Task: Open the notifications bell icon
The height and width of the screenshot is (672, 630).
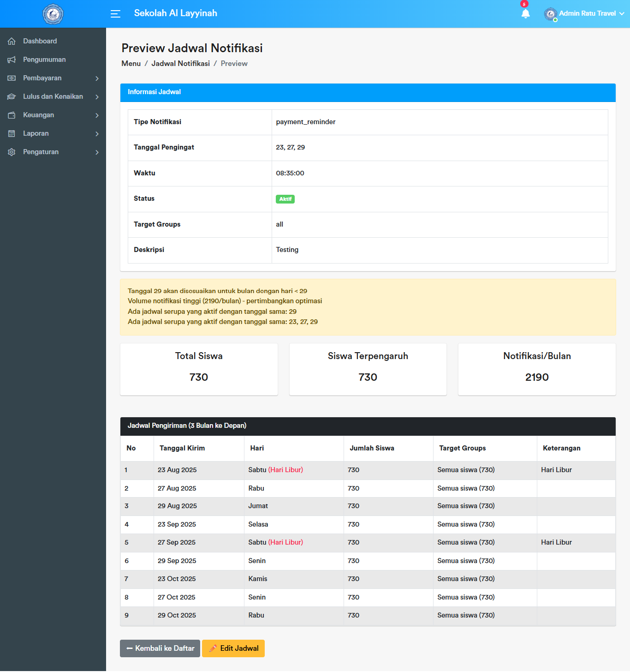Action: [525, 14]
